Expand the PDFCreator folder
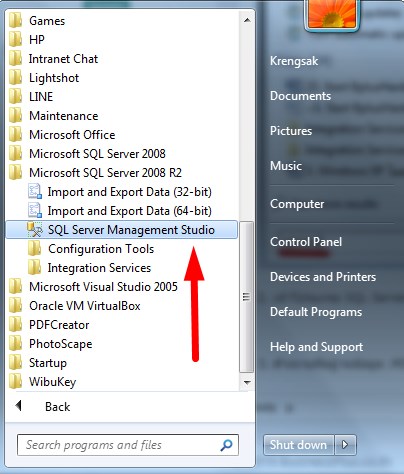This screenshot has height=474, width=404. coord(59,325)
